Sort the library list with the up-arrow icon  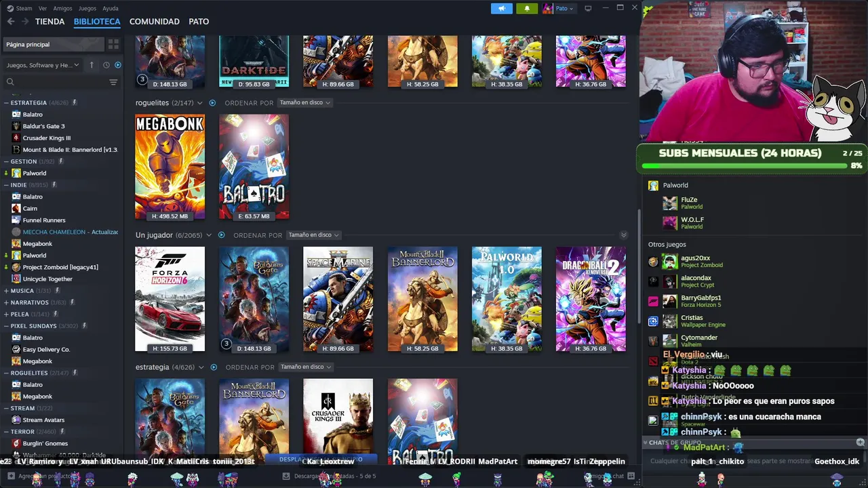point(92,65)
